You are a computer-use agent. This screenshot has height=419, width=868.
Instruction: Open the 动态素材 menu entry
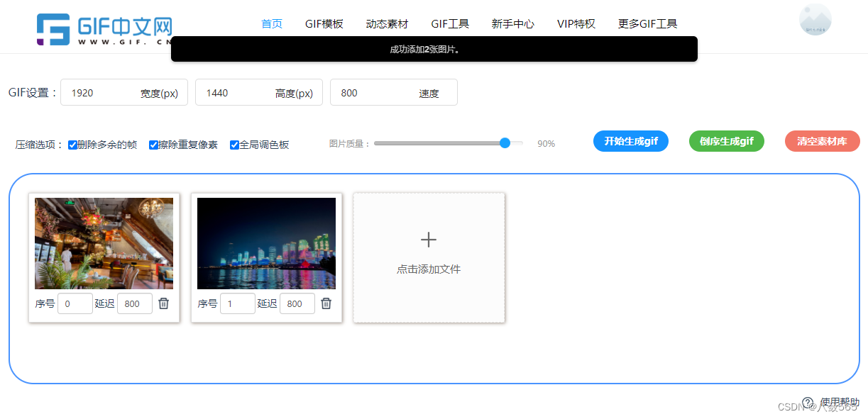coord(387,23)
